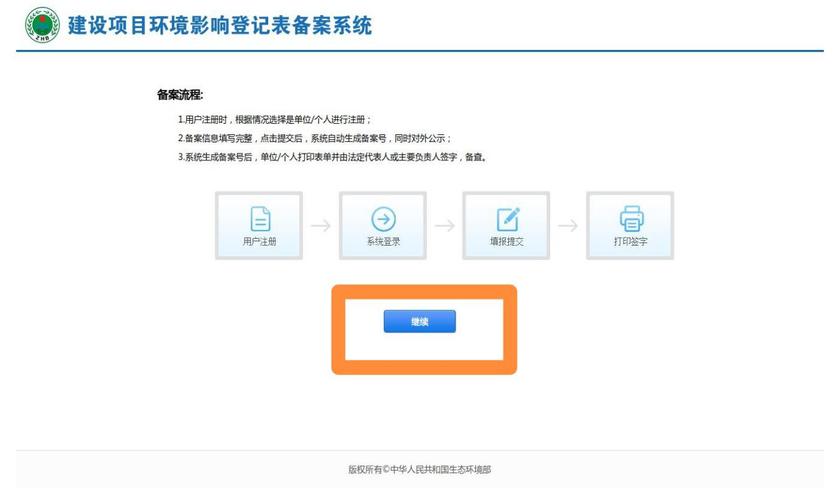Click the printer icon for 打印签字
Screen dimensions: 840x500
click(x=631, y=219)
